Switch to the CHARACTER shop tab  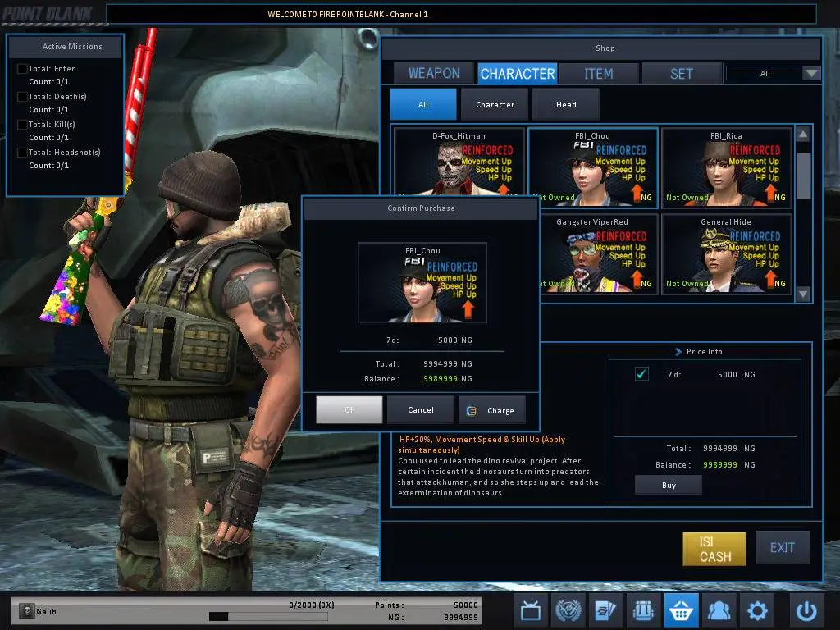point(518,73)
